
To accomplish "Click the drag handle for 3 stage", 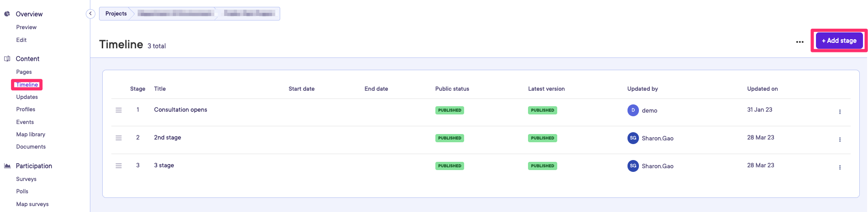I will (119, 166).
